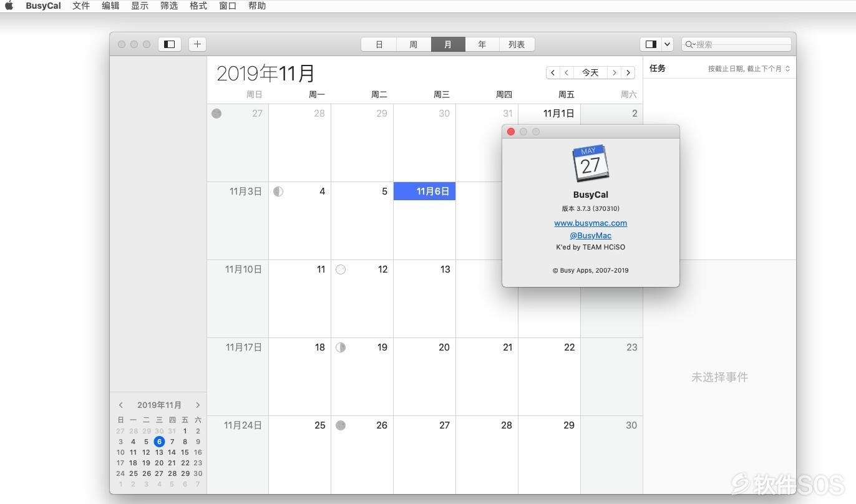Select 11月10日 day cell
Image resolution: width=856 pixels, height=504 pixels.
point(238,299)
